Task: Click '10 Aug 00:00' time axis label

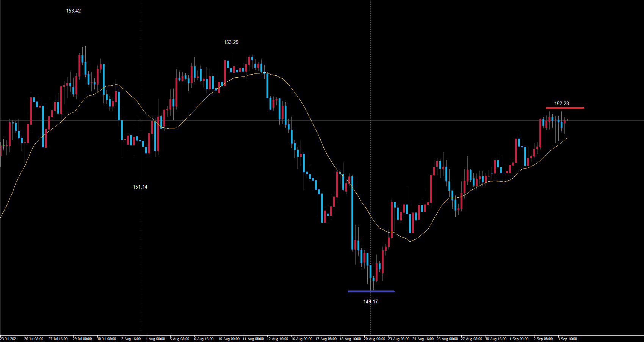Action: [x=229, y=339]
